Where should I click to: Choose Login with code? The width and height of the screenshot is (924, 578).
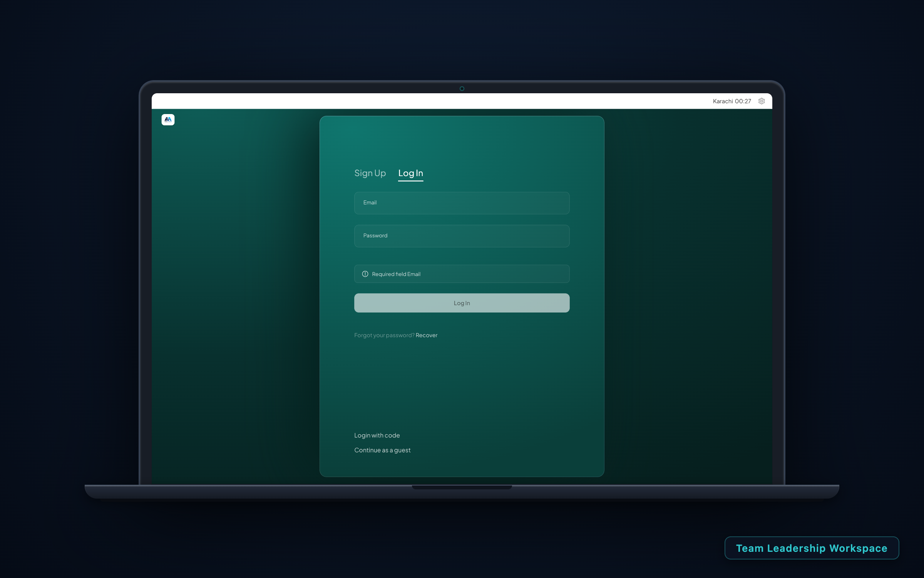click(377, 435)
